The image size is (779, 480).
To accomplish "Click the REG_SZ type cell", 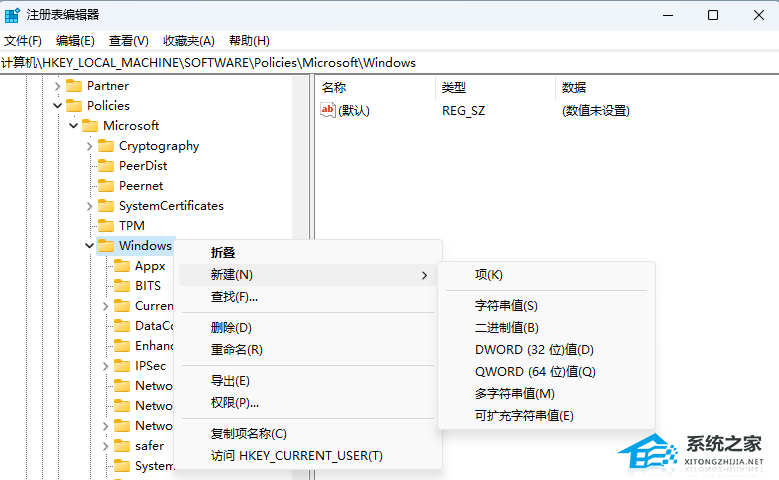I will 464,111.
